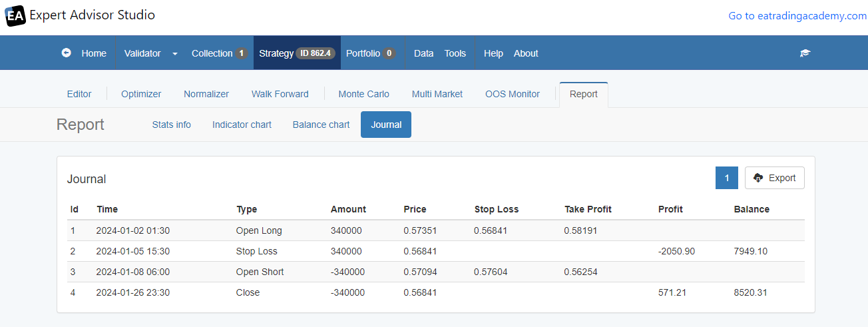868x327 pixels.
Task: Switch to the Optimizer tab
Action: tap(141, 94)
